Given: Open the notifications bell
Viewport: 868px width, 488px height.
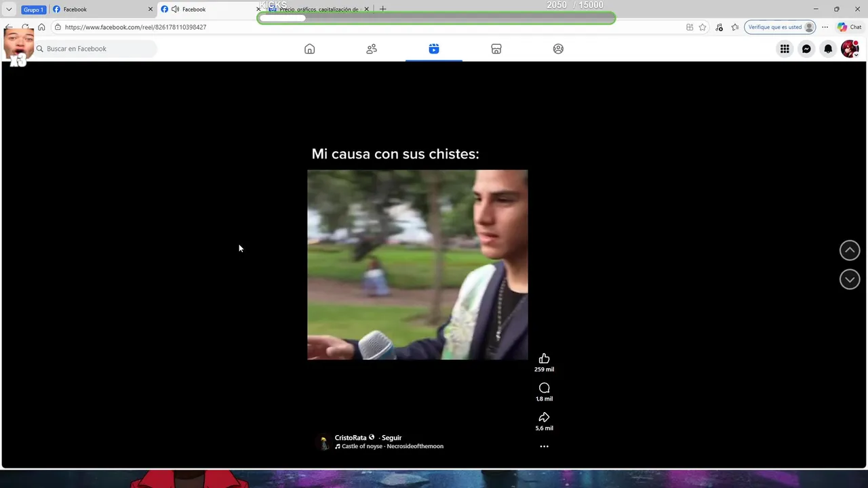Looking at the screenshot, I should pyautogui.click(x=828, y=49).
